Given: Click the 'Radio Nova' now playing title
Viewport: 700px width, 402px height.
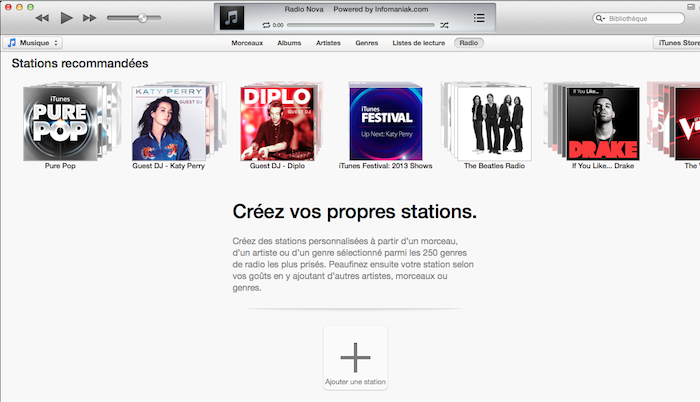Looking at the screenshot, I should pyautogui.click(x=304, y=9).
